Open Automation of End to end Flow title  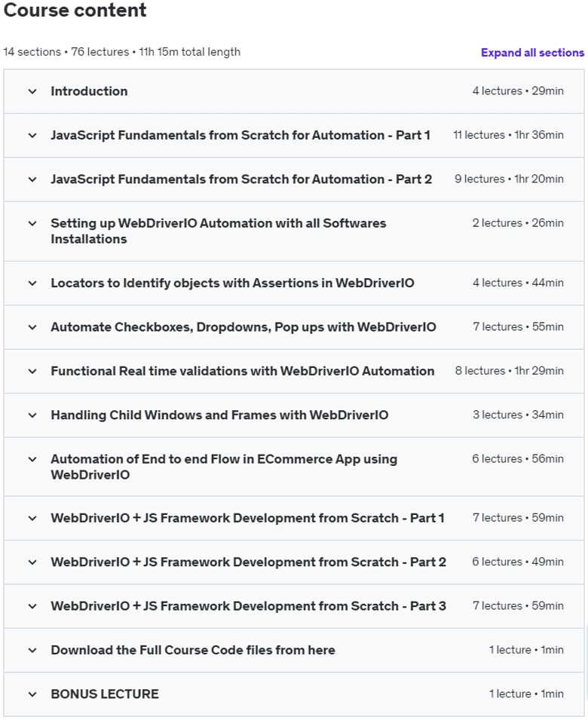click(x=224, y=467)
